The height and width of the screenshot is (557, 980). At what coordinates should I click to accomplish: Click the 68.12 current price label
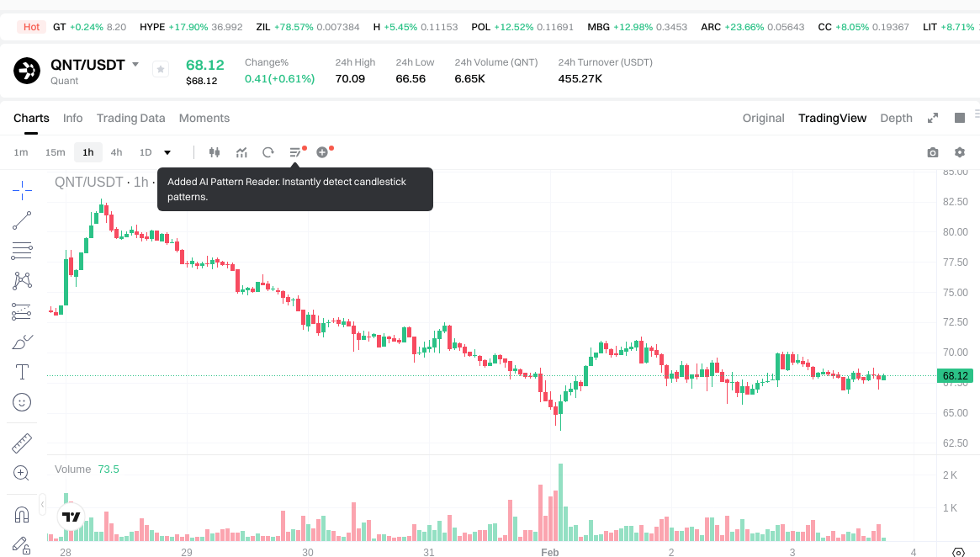coord(956,376)
